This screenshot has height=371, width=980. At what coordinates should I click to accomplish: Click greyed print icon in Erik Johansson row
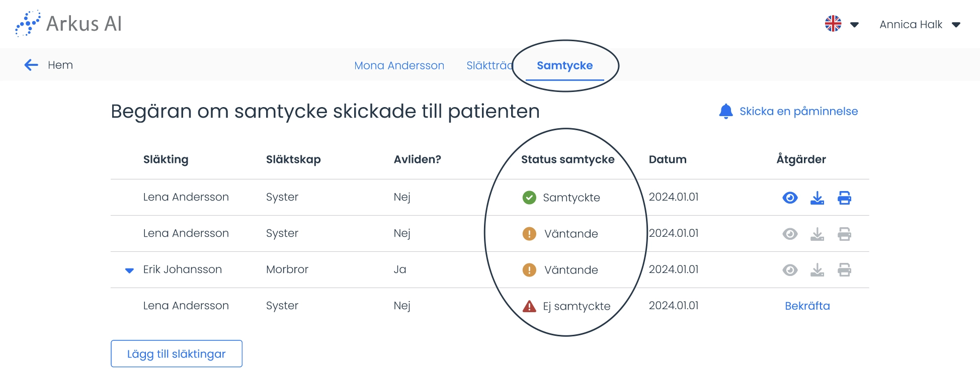(x=844, y=270)
